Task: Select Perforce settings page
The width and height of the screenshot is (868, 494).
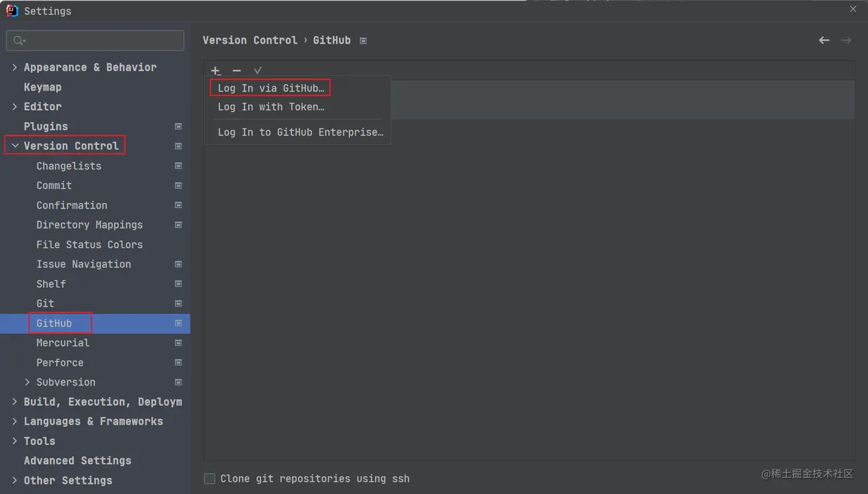Action: [x=60, y=362]
